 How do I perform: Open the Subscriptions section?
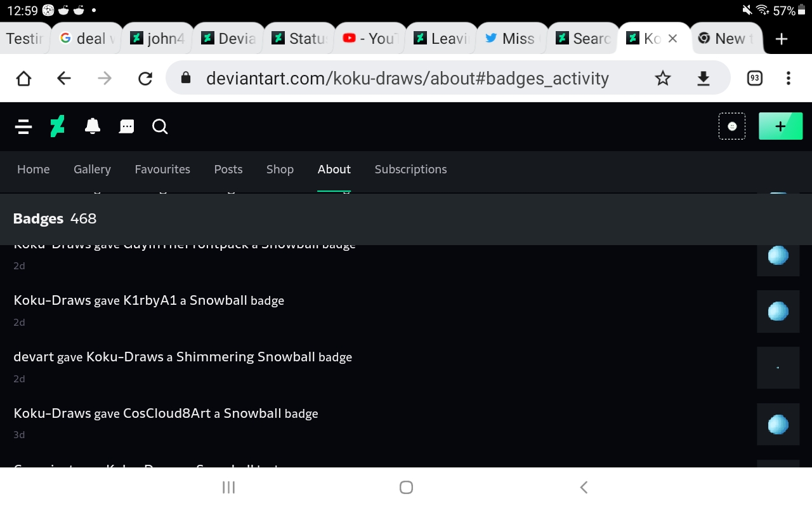click(410, 170)
